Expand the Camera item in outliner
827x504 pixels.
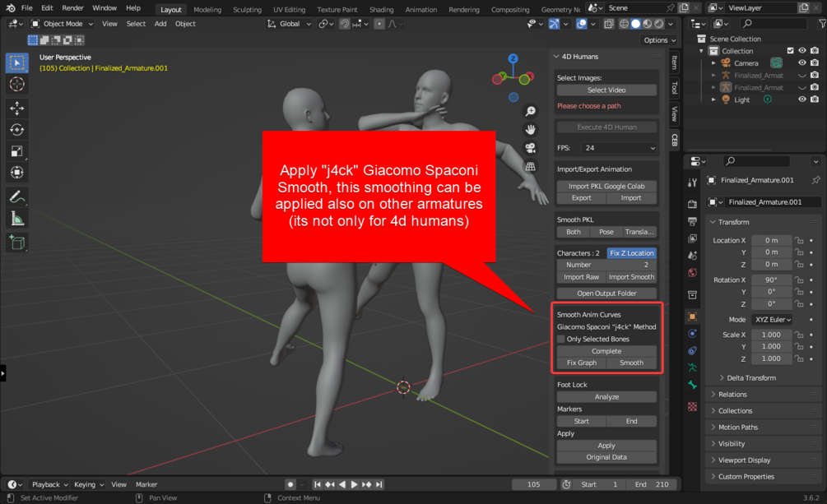(713, 62)
